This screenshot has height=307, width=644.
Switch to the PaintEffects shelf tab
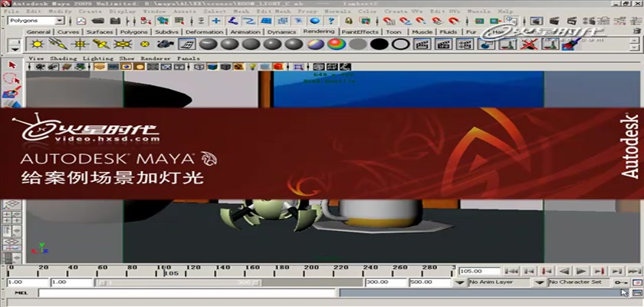pos(360,31)
